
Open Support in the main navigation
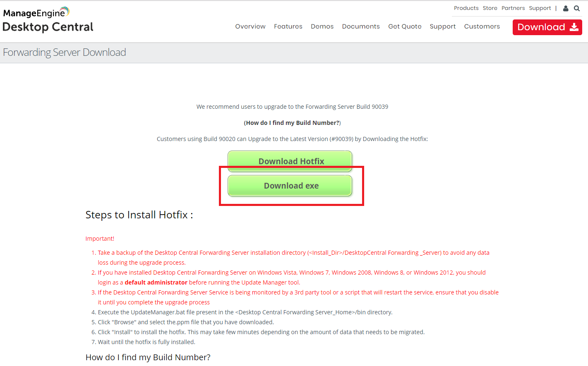click(x=442, y=26)
